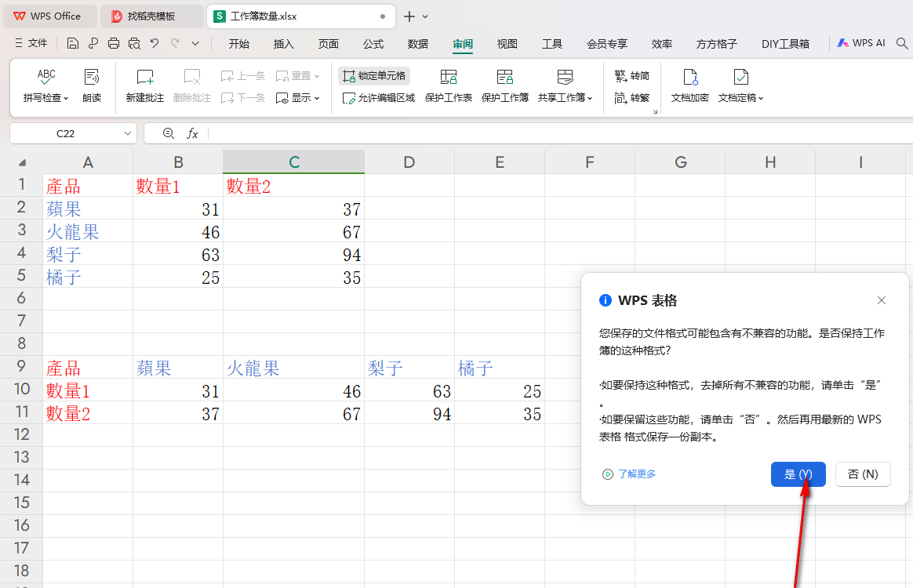Image resolution: width=913 pixels, height=588 pixels.
Task: Click the search magnifier icon
Action: click(902, 43)
